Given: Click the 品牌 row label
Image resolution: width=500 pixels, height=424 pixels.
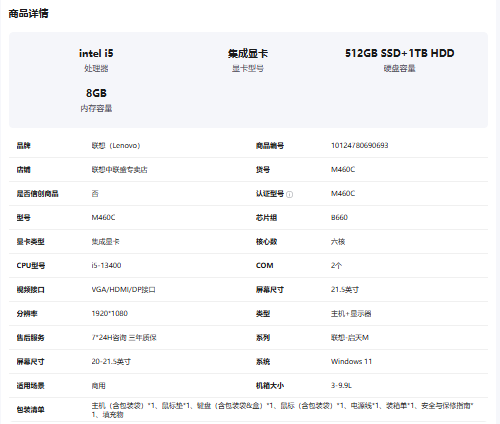Looking at the screenshot, I should tap(23, 146).
